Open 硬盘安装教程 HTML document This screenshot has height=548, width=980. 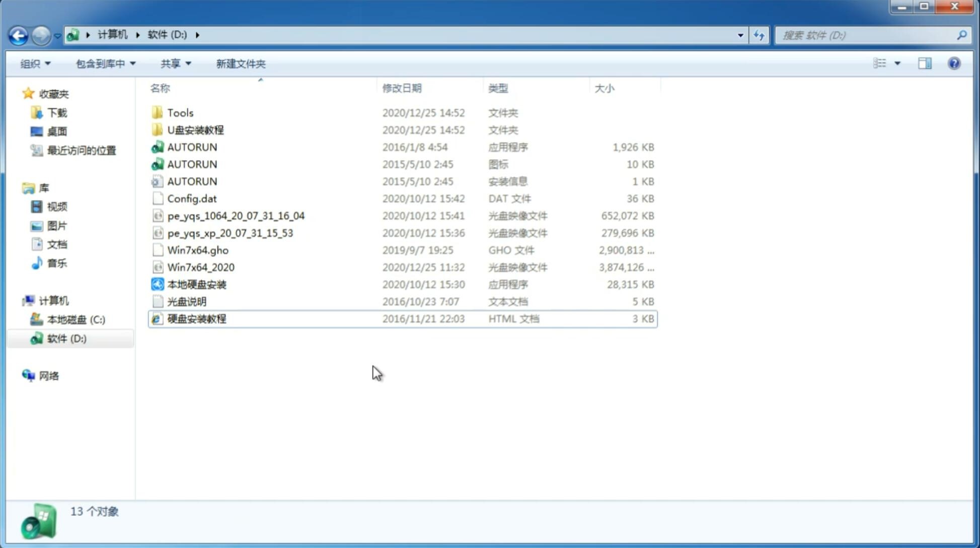[x=196, y=318]
